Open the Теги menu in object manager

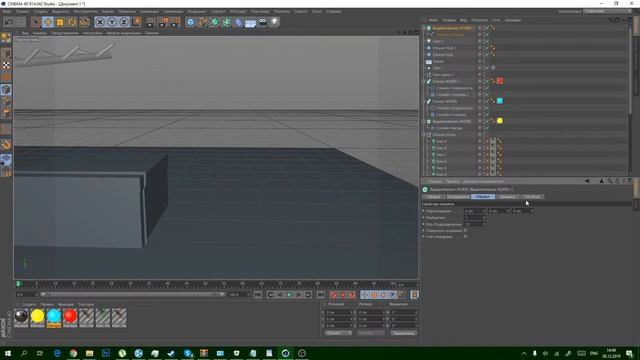point(496,20)
